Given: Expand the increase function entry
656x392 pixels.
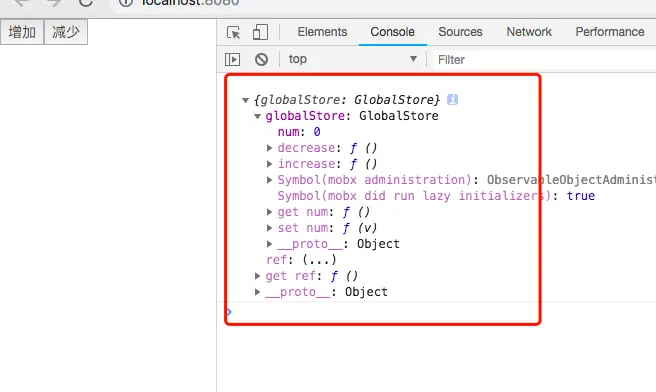Looking at the screenshot, I should point(270,164).
